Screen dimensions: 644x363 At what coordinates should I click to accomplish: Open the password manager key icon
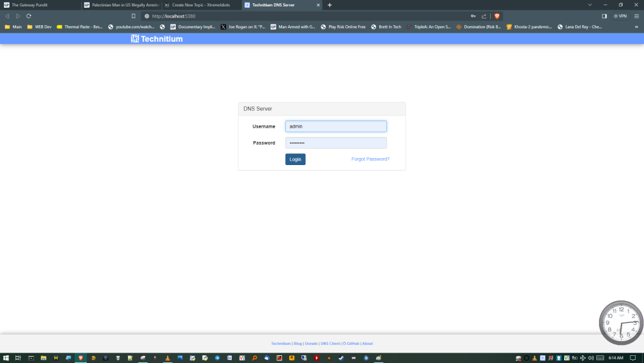tap(473, 16)
